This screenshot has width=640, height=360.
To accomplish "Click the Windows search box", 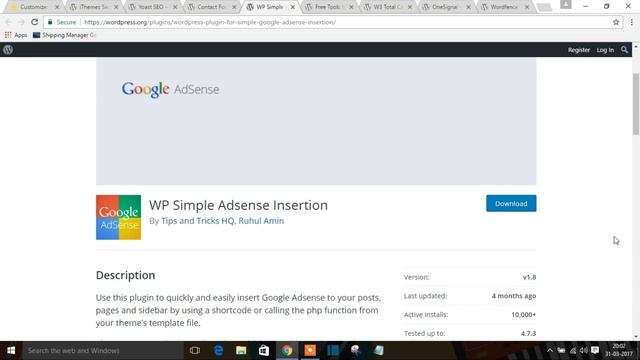I will pyautogui.click(x=103, y=350).
